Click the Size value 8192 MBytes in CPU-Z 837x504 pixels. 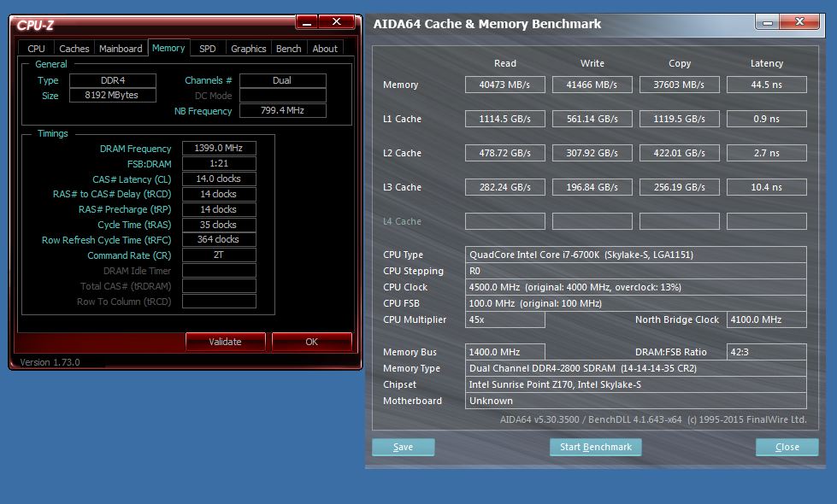point(113,95)
